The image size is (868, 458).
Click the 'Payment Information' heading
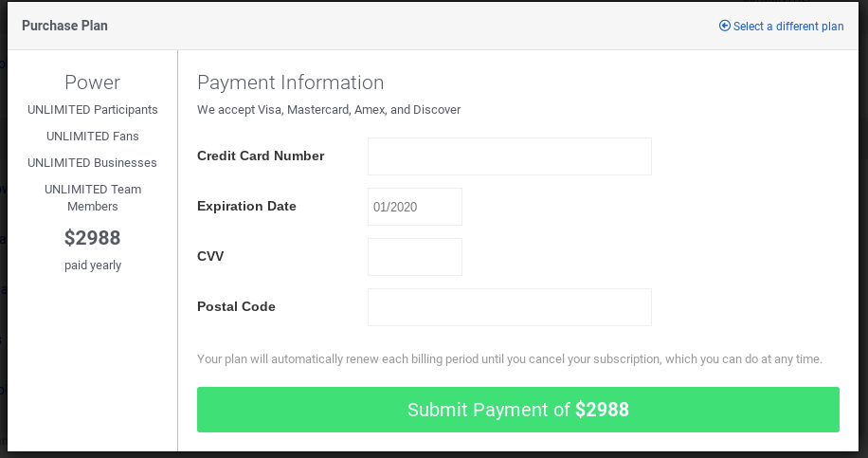(290, 82)
